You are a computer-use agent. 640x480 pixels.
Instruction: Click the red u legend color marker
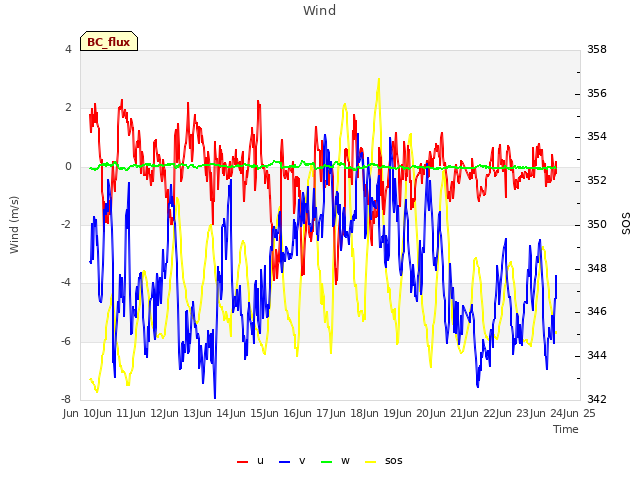click(x=242, y=462)
